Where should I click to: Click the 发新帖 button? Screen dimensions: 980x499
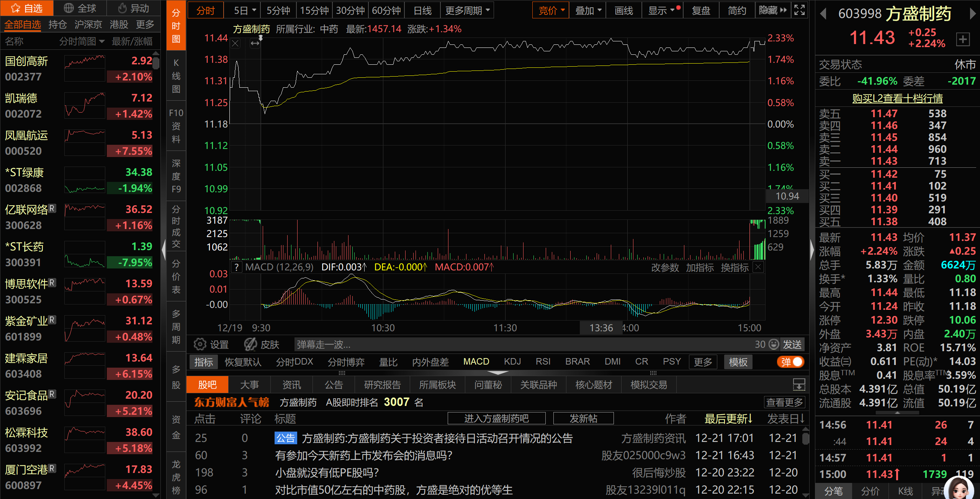pos(583,419)
